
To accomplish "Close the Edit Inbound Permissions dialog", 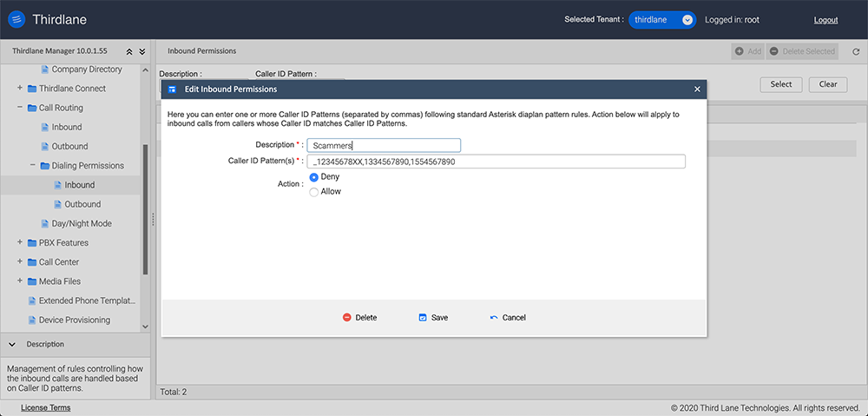I will pyautogui.click(x=697, y=89).
